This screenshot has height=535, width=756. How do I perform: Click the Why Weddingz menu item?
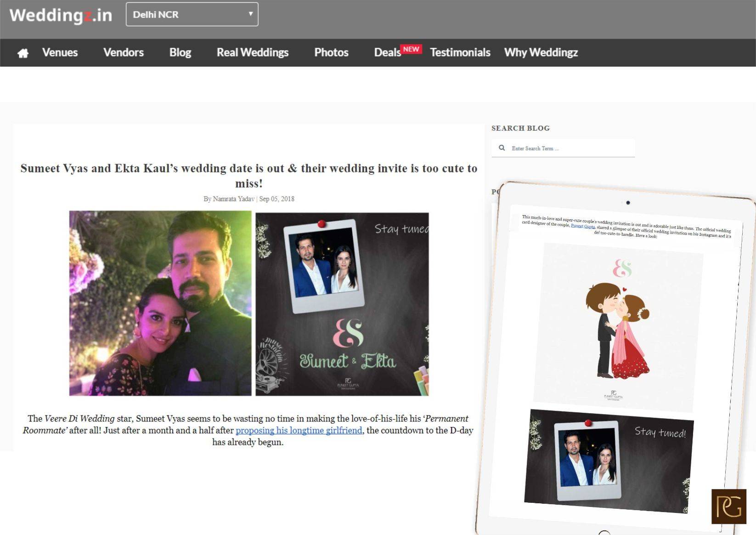pyautogui.click(x=541, y=53)
